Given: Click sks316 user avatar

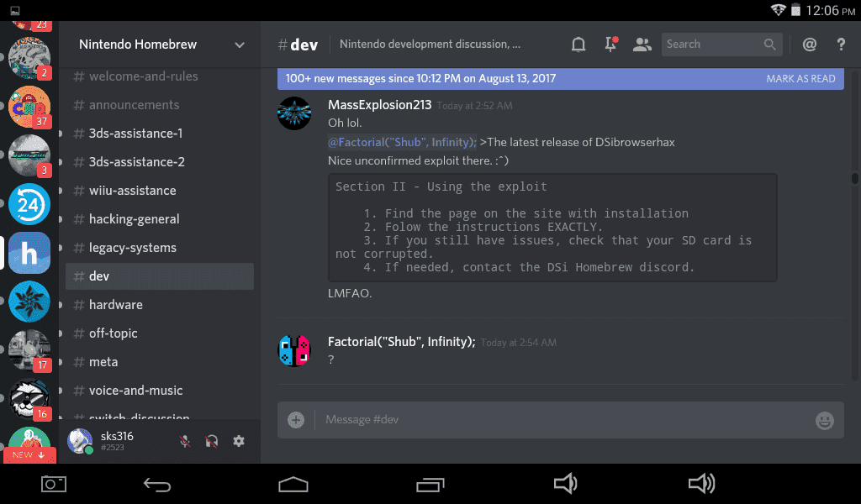Looking at the screenshot, I should point(80,441).
